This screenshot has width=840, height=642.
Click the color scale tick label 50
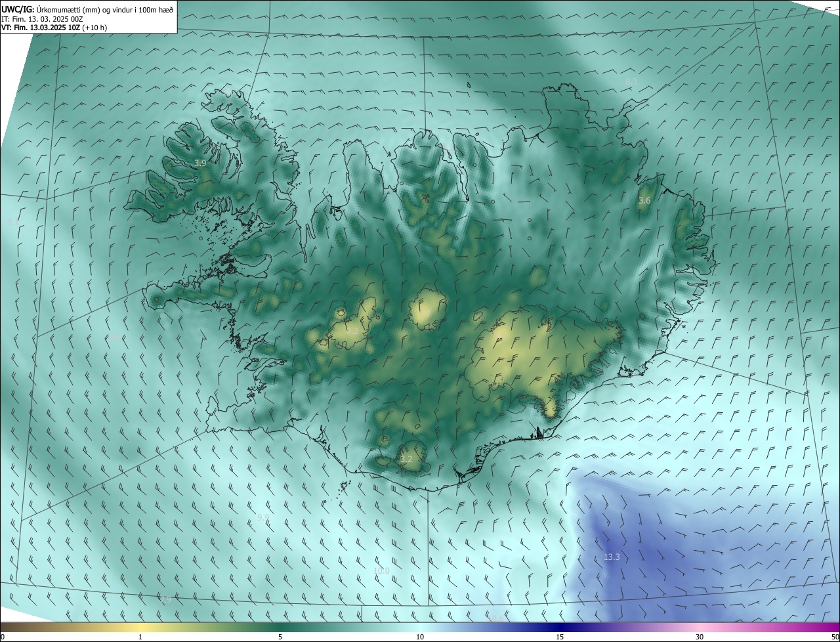[835, 637]
